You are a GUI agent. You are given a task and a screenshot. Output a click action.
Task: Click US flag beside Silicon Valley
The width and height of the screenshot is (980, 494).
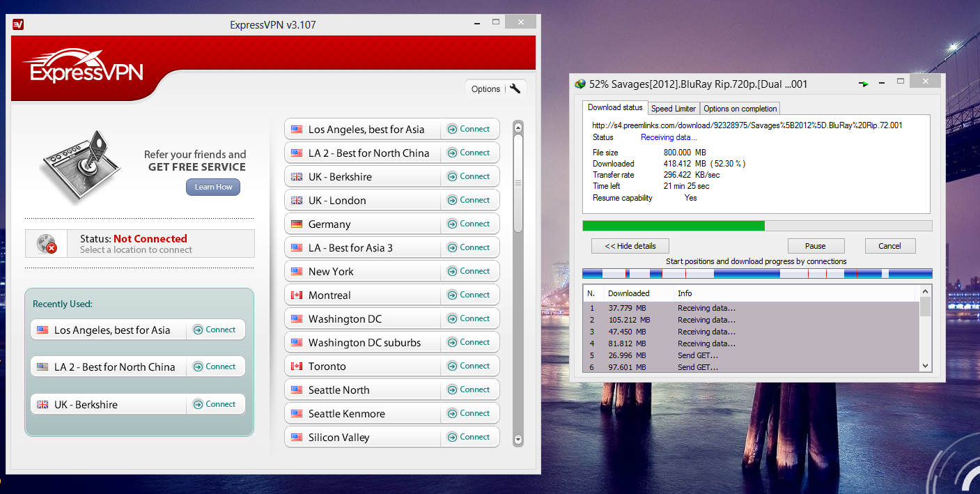297,438
